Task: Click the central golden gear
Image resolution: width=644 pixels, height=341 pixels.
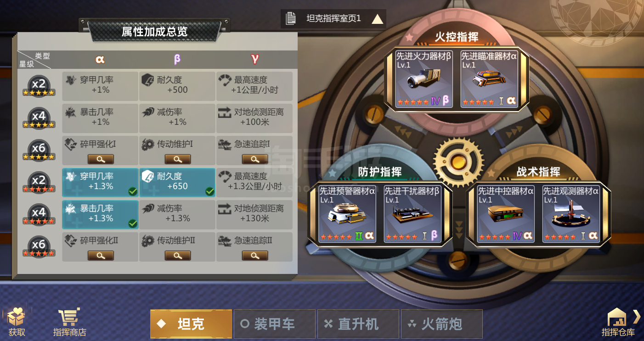Action: (458, 162)
